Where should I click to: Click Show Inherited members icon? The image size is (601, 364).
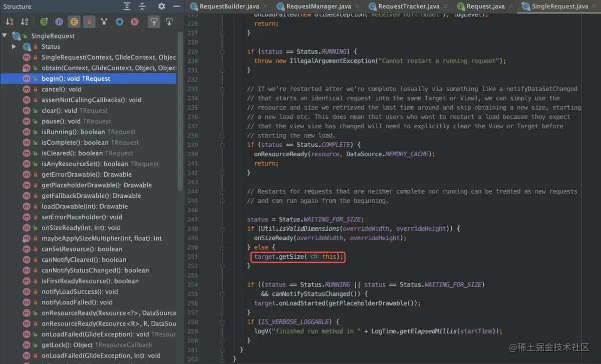click(44, 22)
